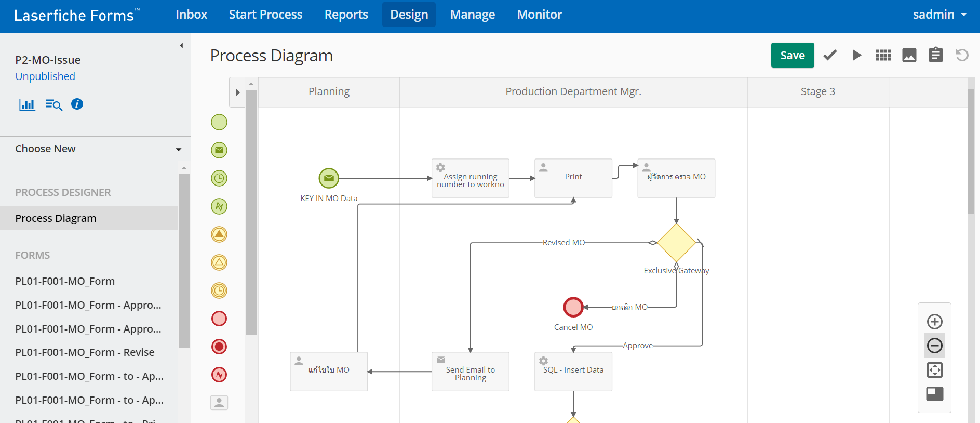Open the Start Process tab

coord(265,15)
